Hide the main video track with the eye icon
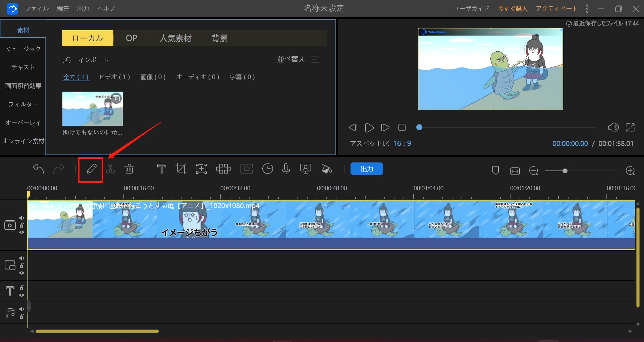 [21, 232]
